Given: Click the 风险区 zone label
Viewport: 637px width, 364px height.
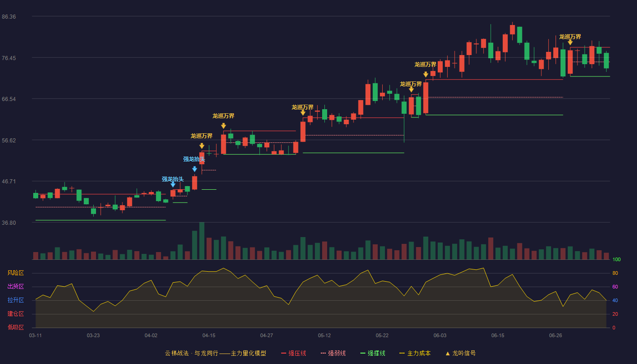Looking at the screenshot, I should pyautogui.click(x=15, y=273).
